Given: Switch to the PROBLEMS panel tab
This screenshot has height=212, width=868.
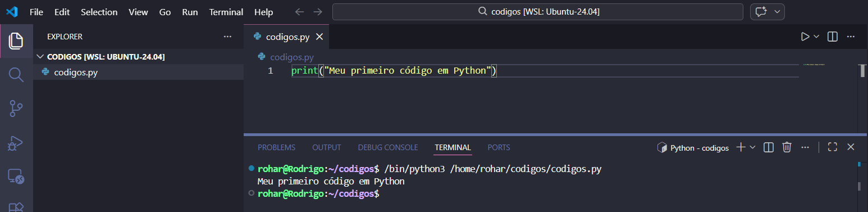Looking at the screenshot, I should [276, 147].
